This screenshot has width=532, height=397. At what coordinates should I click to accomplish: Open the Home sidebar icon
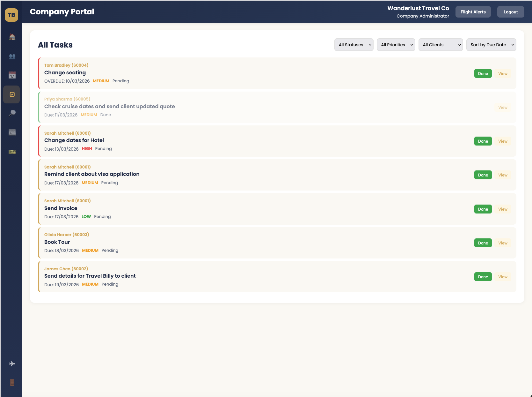11,37
